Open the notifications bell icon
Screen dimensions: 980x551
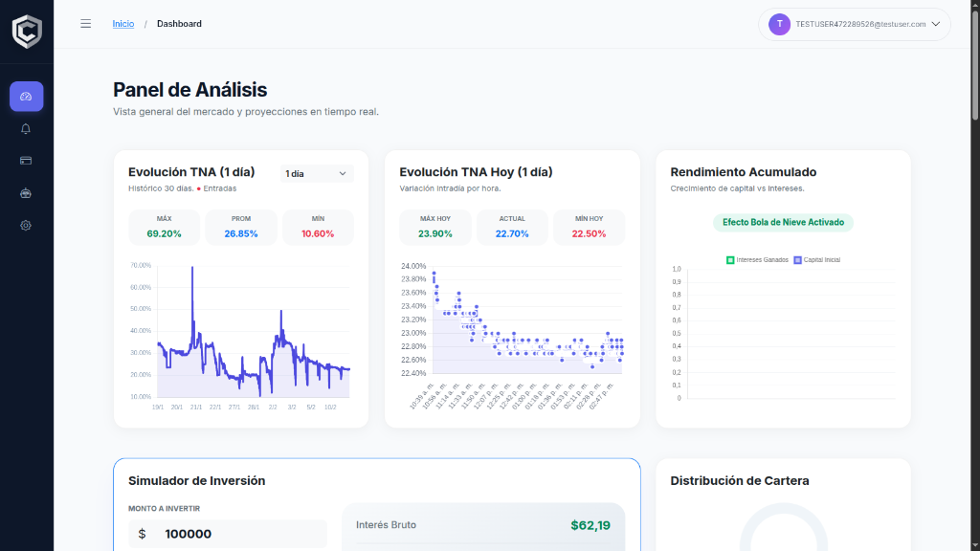[x=26, y=128]
